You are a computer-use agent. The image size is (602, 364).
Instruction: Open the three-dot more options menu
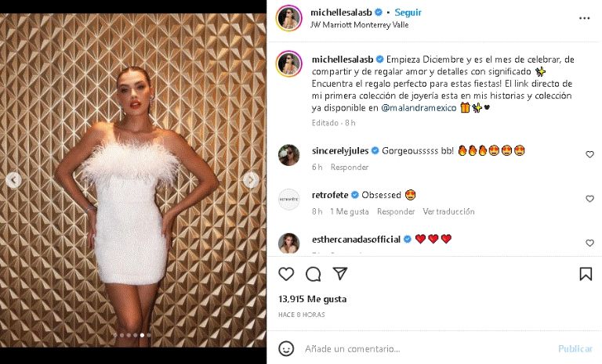[584, 17]
